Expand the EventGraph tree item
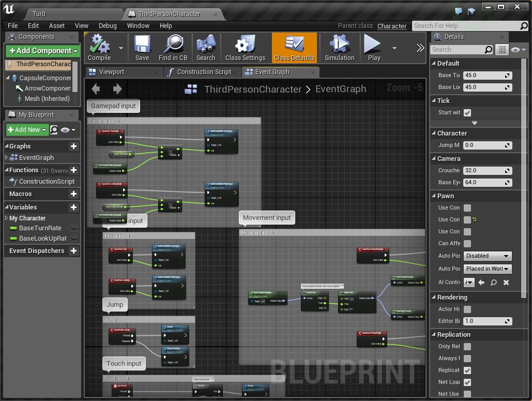Image resolution: width=532 pixels, height=401 pixels. 6,157
